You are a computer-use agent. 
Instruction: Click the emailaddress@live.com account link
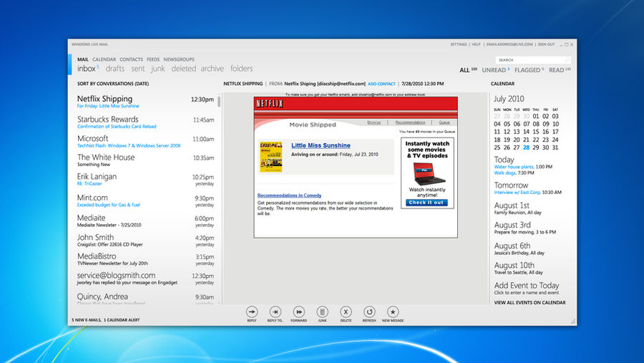(509, 44)
